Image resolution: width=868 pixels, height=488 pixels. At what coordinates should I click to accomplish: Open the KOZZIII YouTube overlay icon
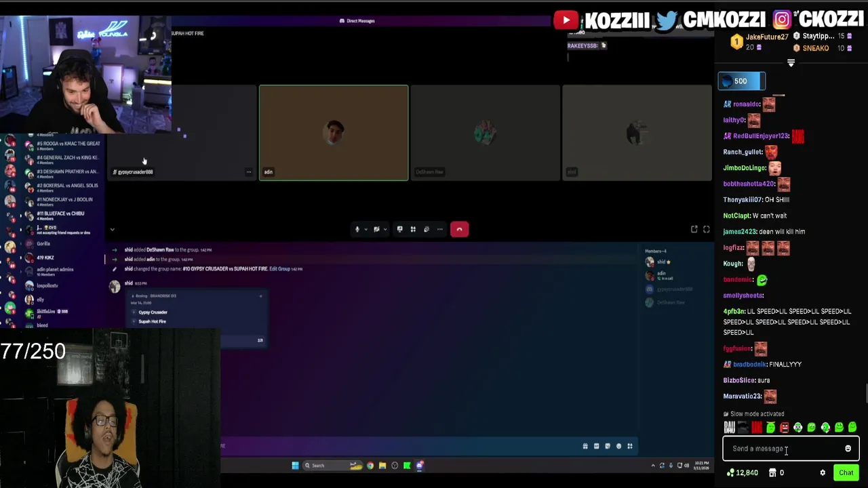566,20
